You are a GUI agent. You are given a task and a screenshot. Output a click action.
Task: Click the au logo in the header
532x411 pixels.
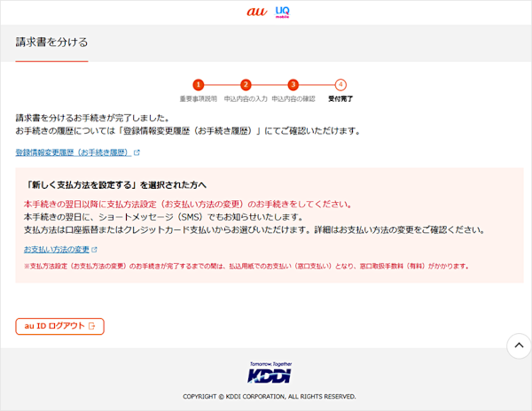(254, 12)
